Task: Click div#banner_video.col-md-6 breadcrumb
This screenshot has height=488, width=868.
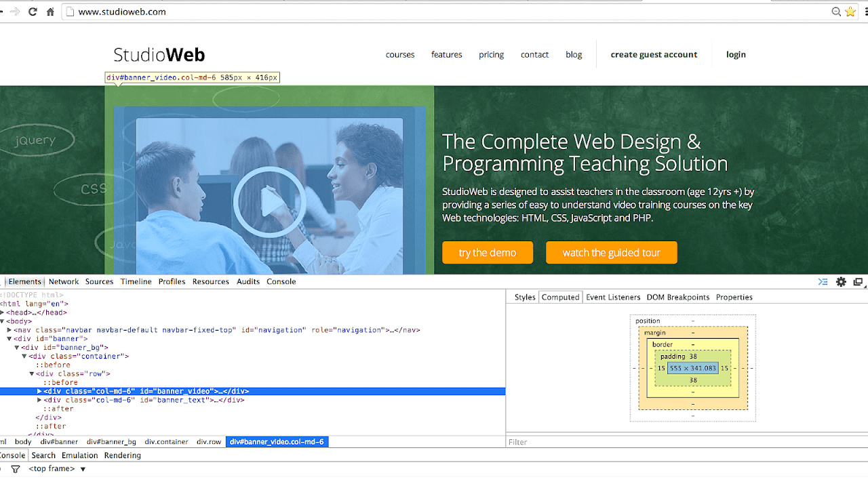Action: point(277,442)
